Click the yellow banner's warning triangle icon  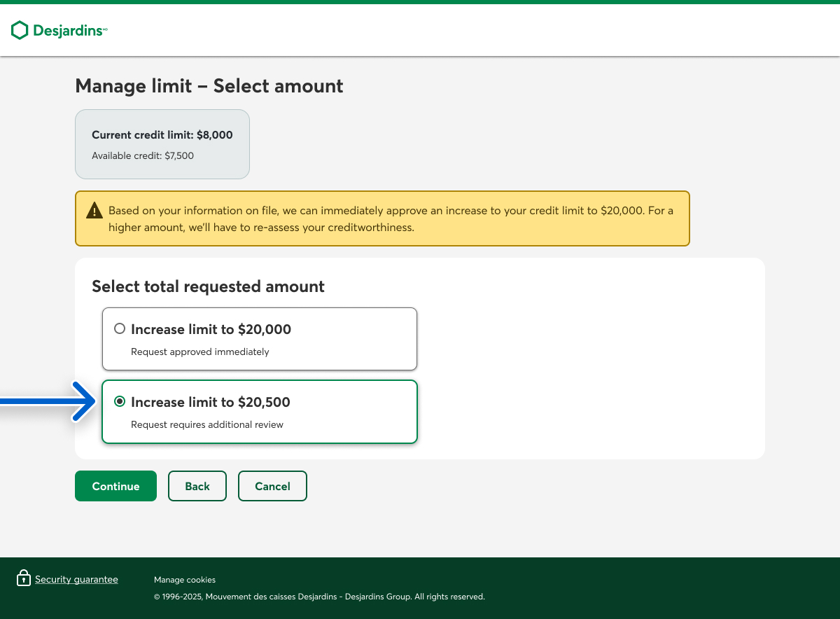(x=94, y=211)
